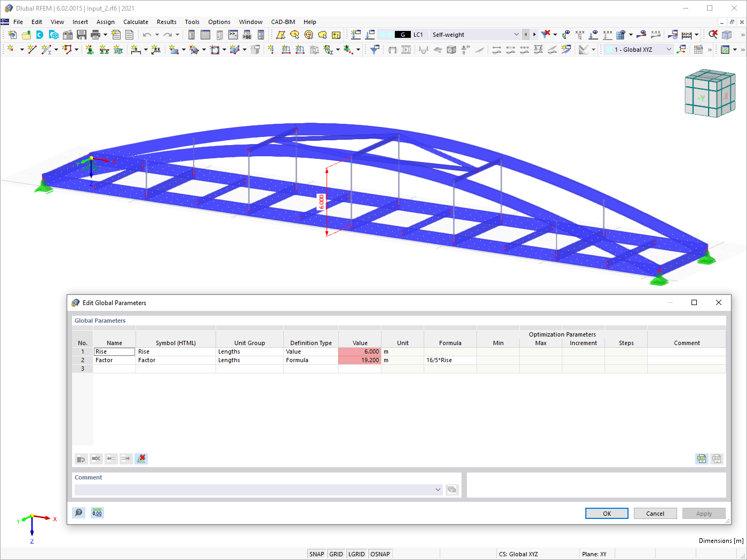Viewport: 747px width, 560px height.
Task: Open the 3D rendering view icon
Action: 726,34
